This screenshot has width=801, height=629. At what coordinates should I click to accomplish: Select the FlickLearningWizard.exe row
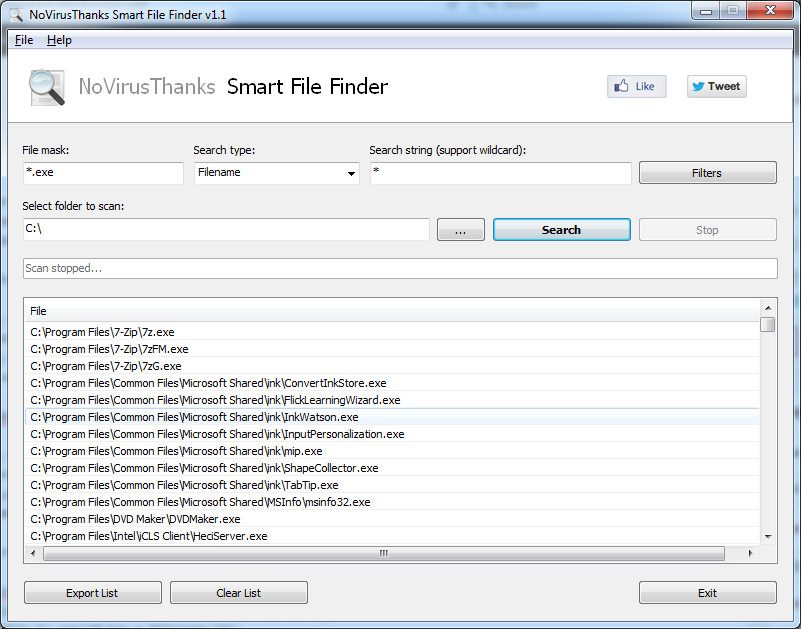392,400
